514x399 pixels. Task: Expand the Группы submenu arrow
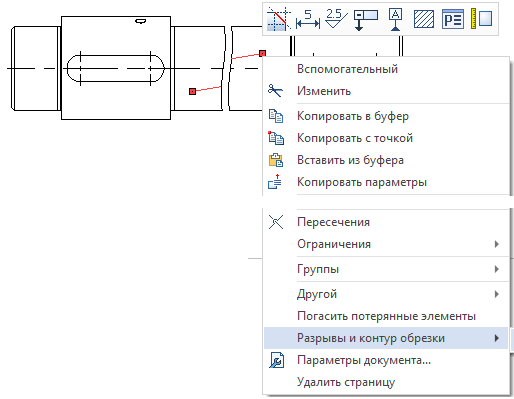pos(497,269)
